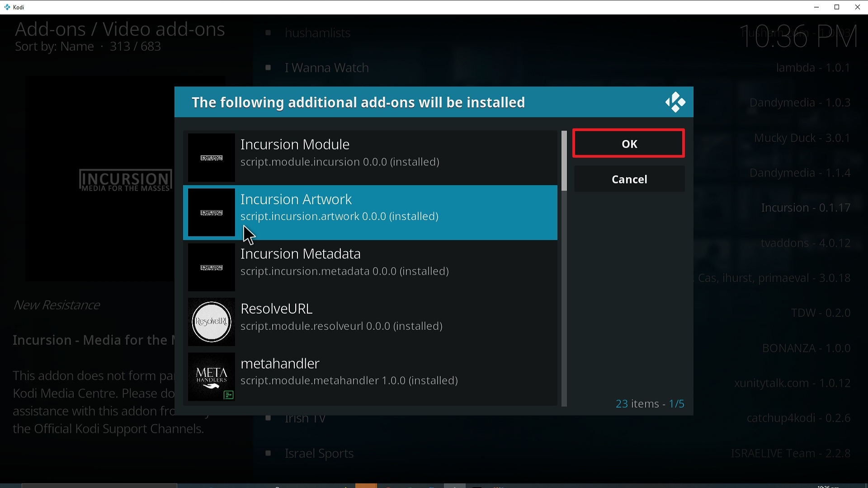Click the Meta Handlers logo icon
Screen dimensions: 868x488
coord(211,376)
